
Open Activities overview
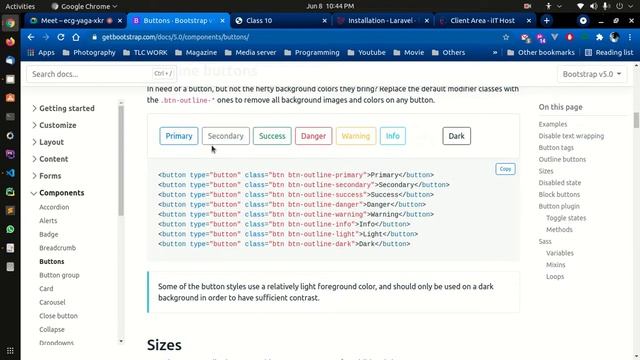click(20, 6)
